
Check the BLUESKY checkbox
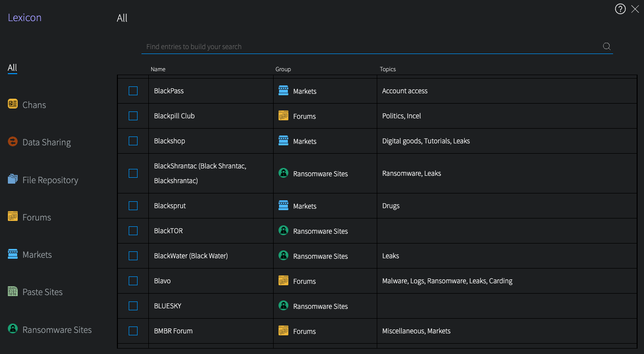click(x=133, y=306)
